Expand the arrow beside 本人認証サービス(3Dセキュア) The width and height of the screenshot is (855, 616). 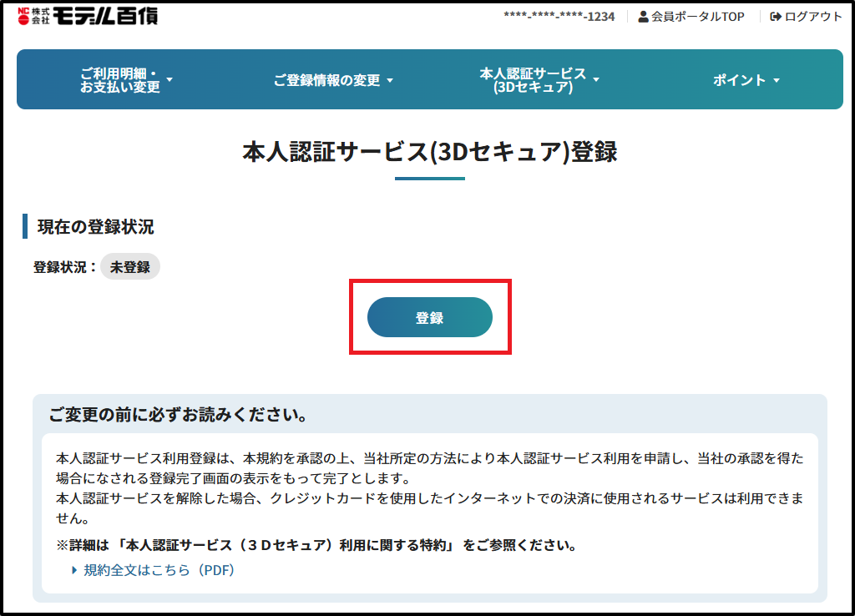(596, 80)
